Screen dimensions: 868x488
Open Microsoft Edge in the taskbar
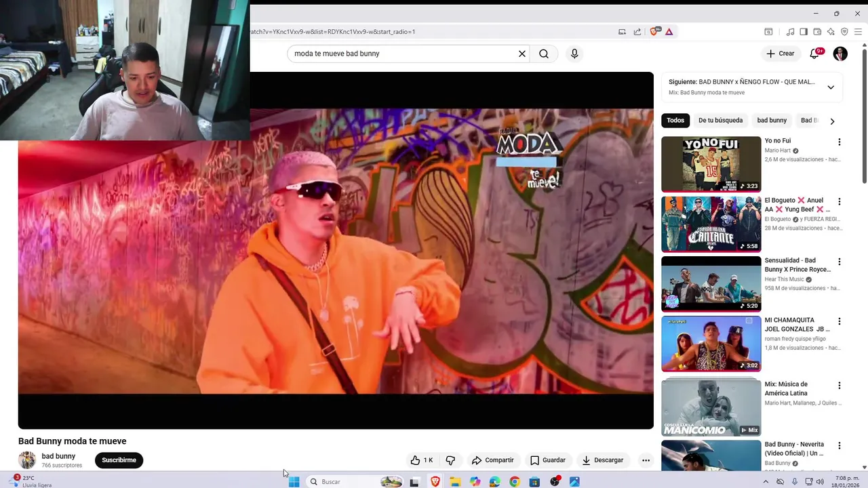pyautogui.click(x=495, y=482)
